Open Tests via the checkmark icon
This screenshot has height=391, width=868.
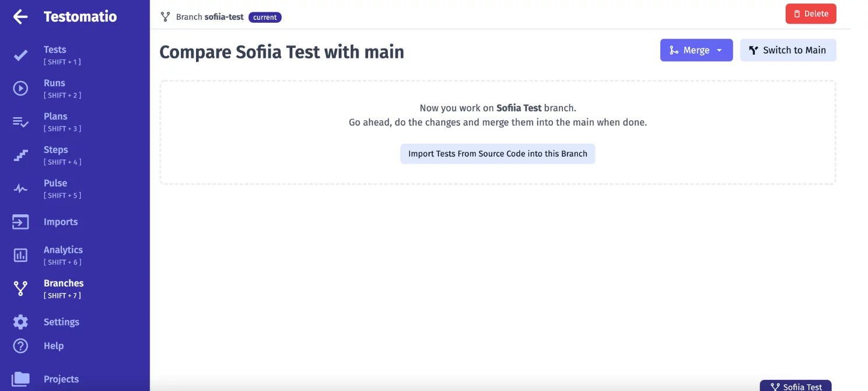pos(20,55)
